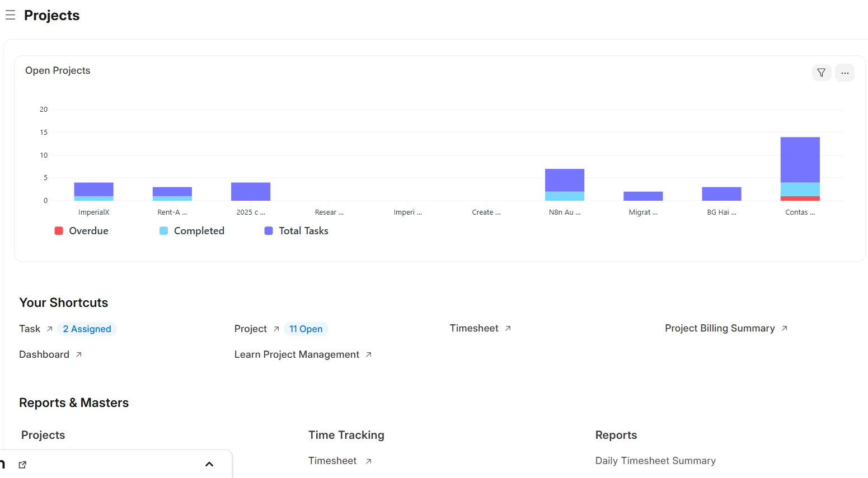Click the Contas bar in chart

[800, 169]
